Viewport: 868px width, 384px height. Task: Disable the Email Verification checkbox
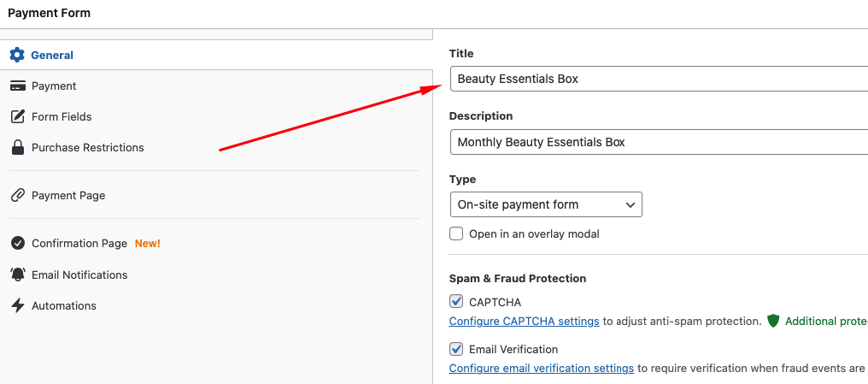[457, 349]
